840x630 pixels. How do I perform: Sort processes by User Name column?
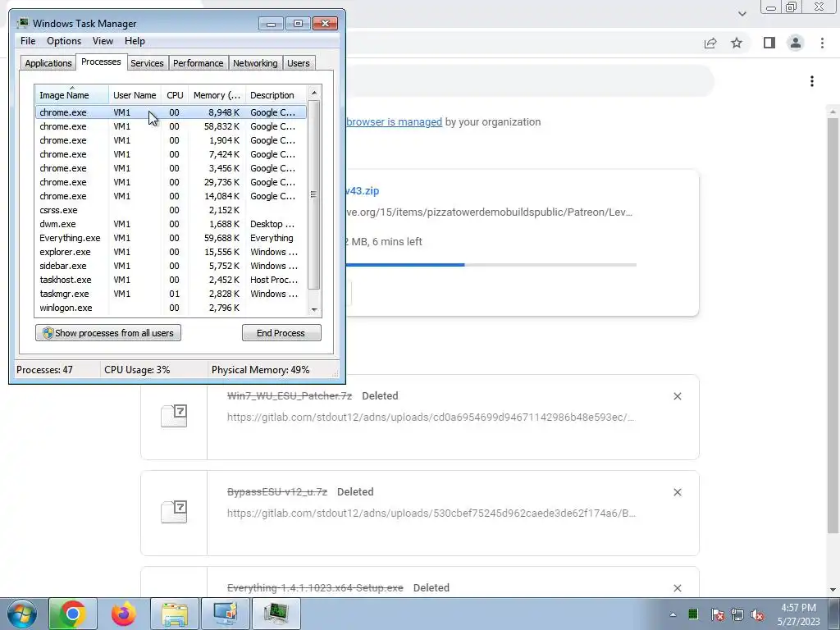point(135,95)
